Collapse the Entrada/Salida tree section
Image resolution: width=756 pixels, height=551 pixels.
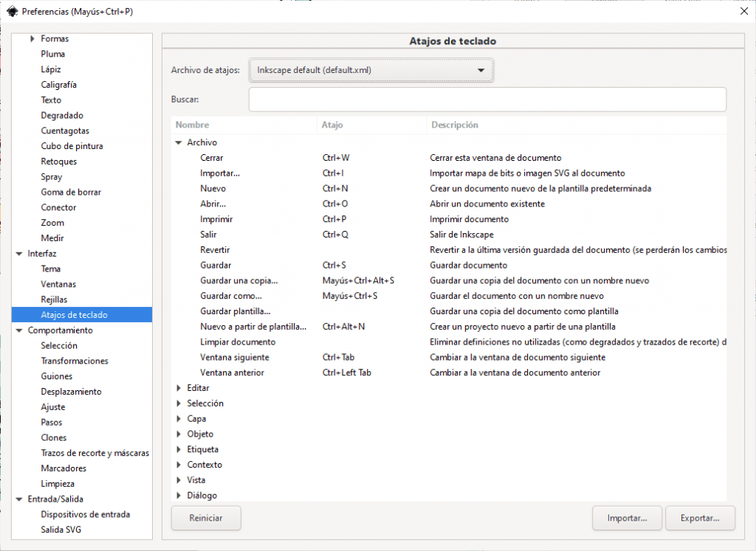coord(19,499)
